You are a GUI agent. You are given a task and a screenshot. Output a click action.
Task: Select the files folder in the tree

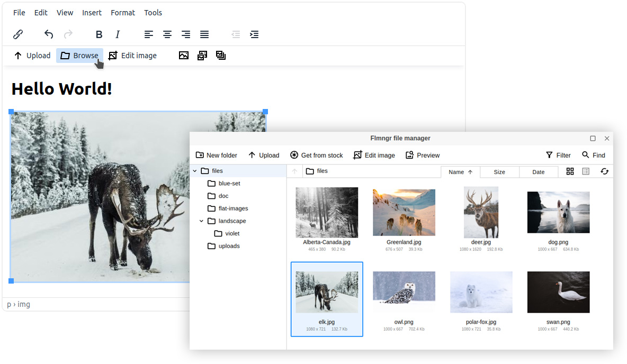click(x=239, y=171)
